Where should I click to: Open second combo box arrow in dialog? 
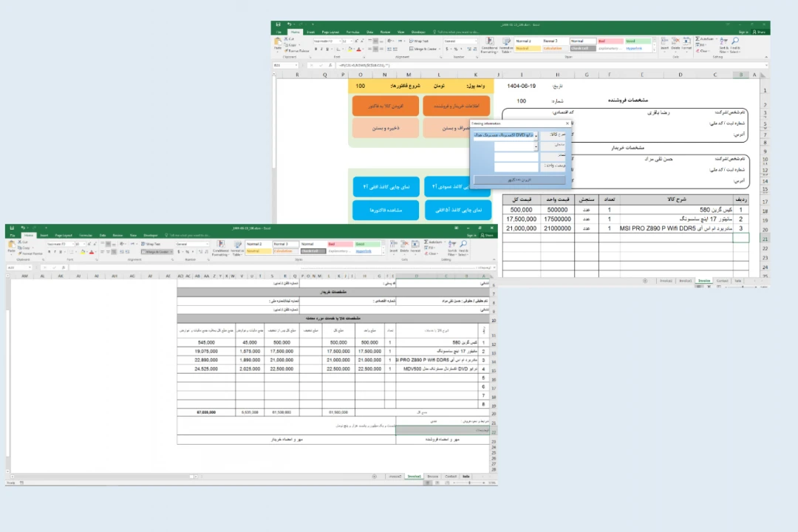coord(536,146)
